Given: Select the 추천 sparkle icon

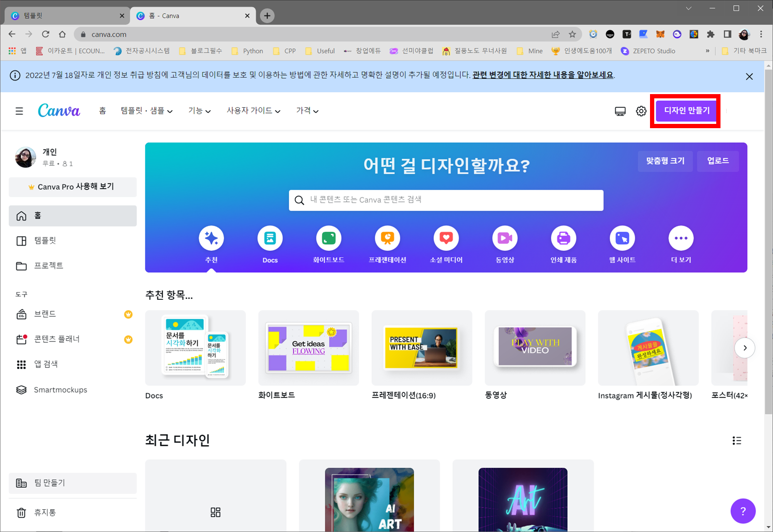Looking at the screenshot, I should [211, 238].
